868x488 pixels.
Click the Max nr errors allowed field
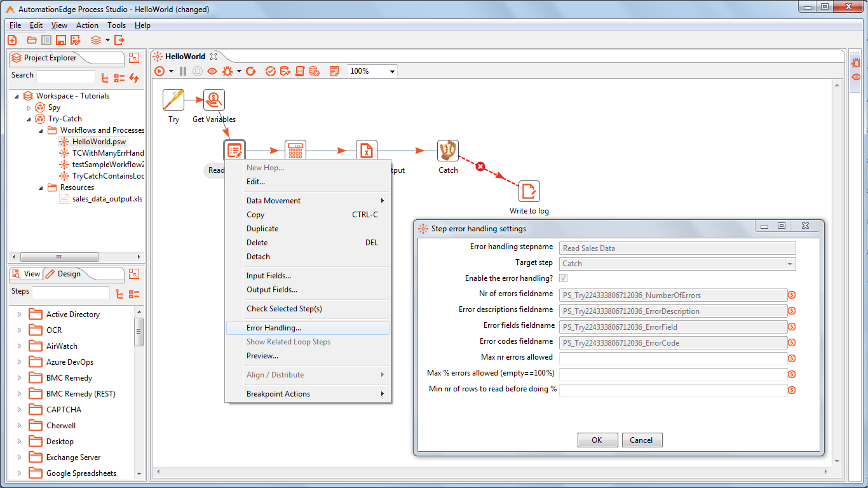coord(673,358)
